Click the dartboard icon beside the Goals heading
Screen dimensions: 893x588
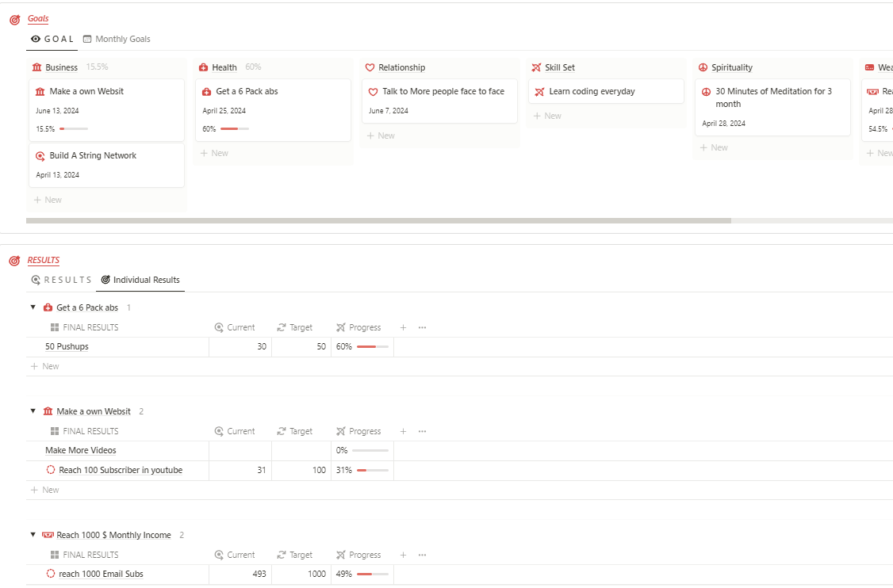click(x=14, y=18)
